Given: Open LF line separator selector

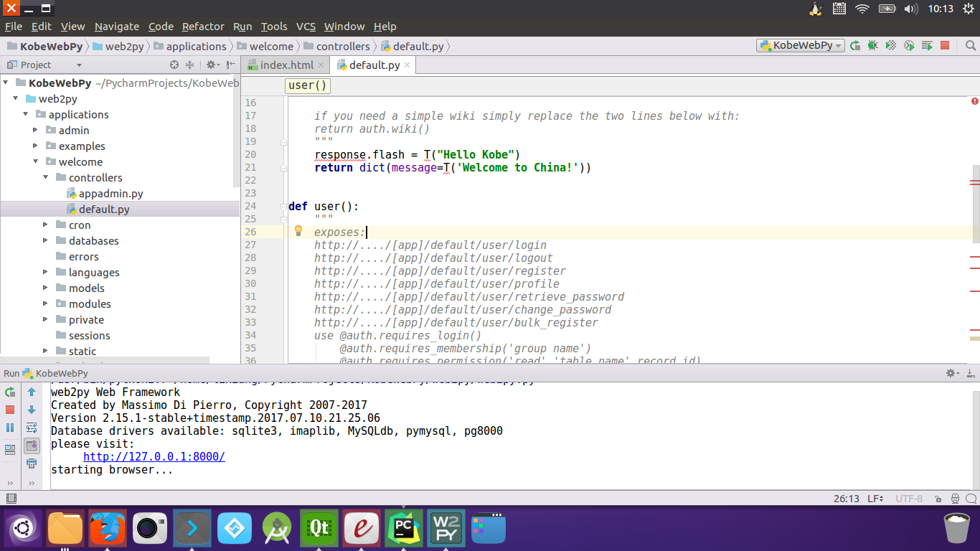Looking at the screenshot, I should 875,499.
